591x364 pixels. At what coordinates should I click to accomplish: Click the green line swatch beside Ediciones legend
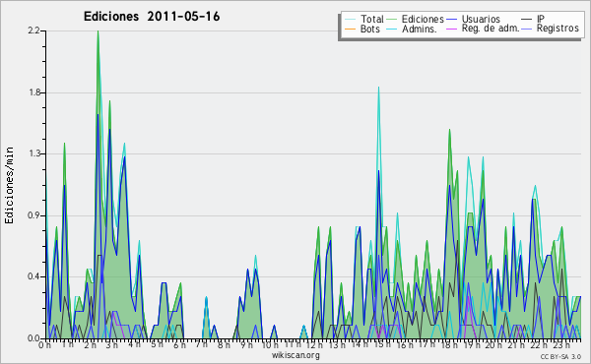pos(392,20)
